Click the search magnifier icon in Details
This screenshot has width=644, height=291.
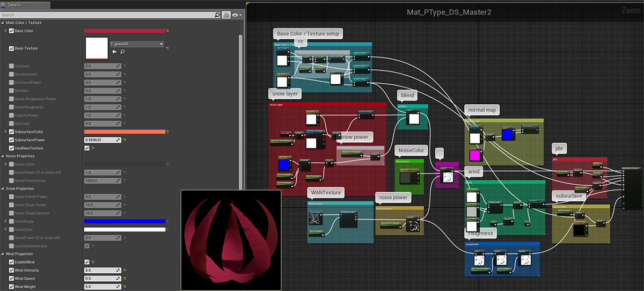pyautogui.click(x=217, y=15)
